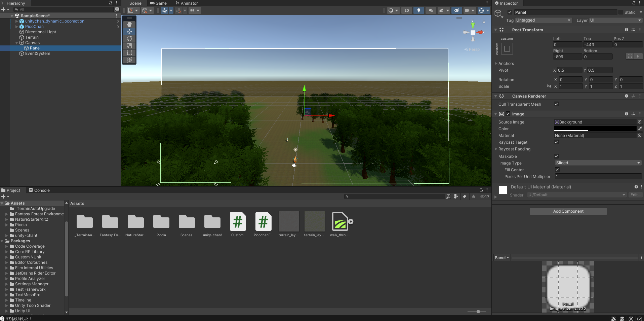The width and height of the screenshot is (644, 321).
Task: Disable Raycast Target on the Image component
Action: tap(556, 142)
